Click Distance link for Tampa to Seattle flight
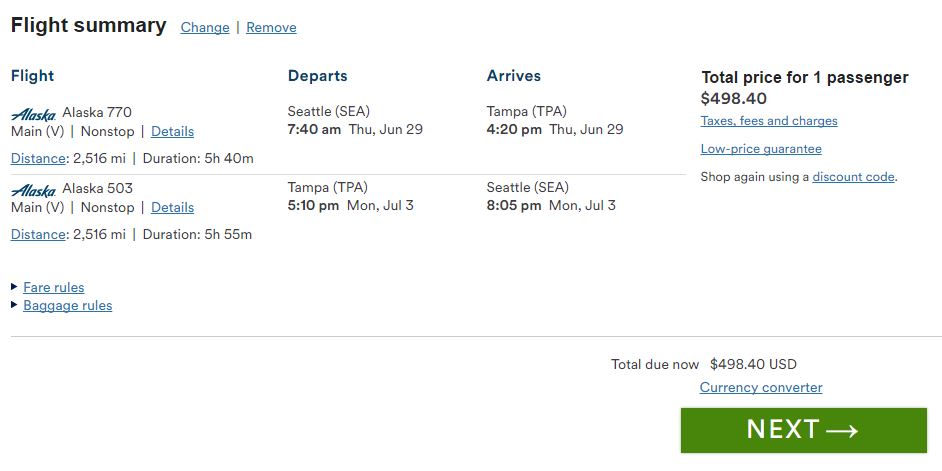This screenshot has height=471, width=942. coord(39,234)
